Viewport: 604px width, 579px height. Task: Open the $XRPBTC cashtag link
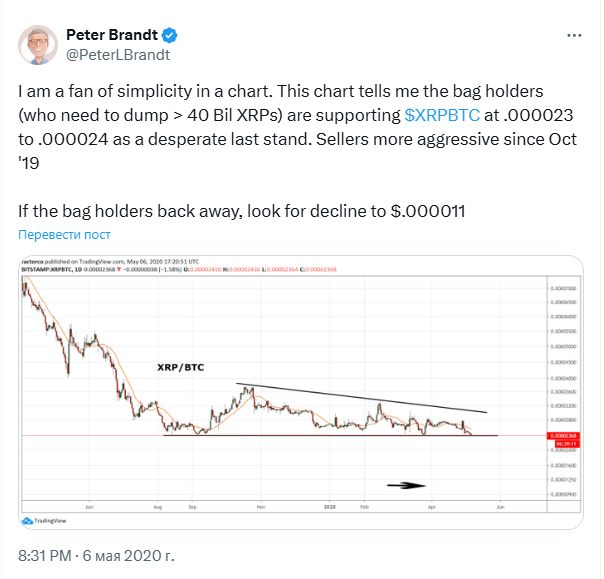[x=442, y=115]
